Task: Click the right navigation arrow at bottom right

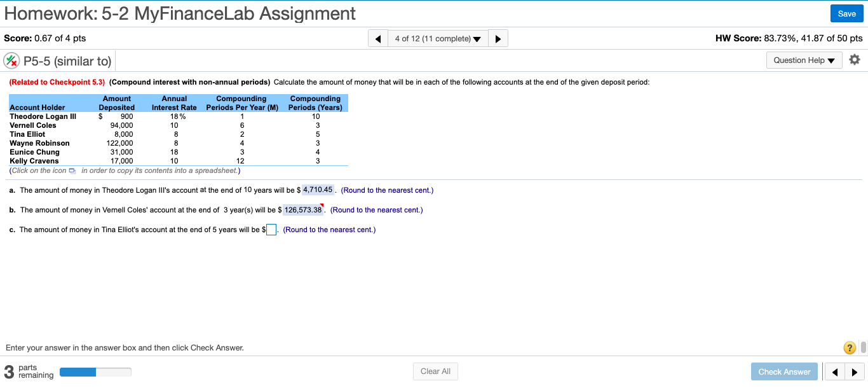Action: tap(855, 371)
